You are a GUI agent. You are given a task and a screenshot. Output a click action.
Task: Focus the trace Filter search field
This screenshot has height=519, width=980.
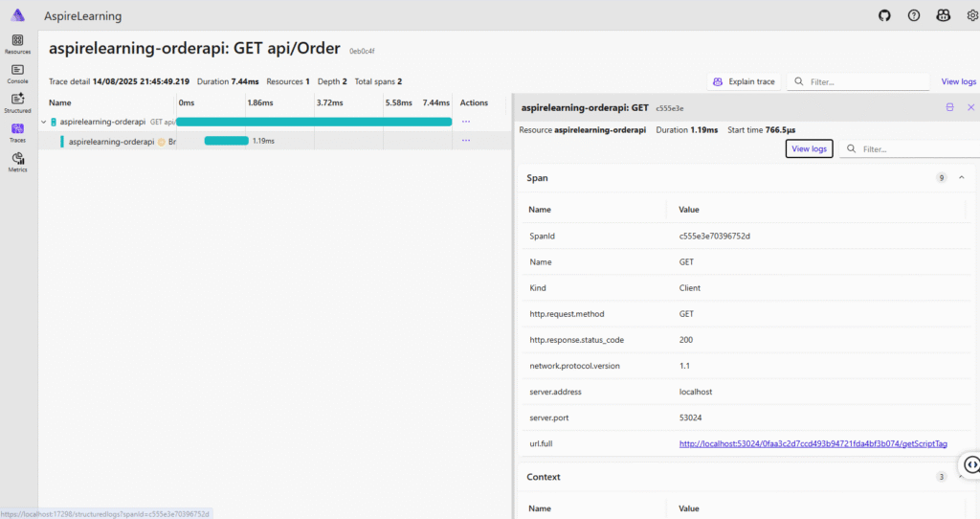858,82
